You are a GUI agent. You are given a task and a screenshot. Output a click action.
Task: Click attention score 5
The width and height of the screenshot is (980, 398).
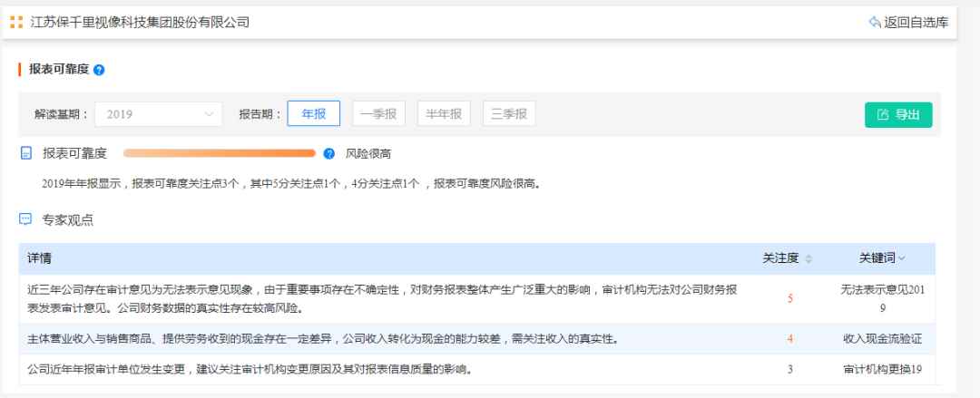(790, 299)
